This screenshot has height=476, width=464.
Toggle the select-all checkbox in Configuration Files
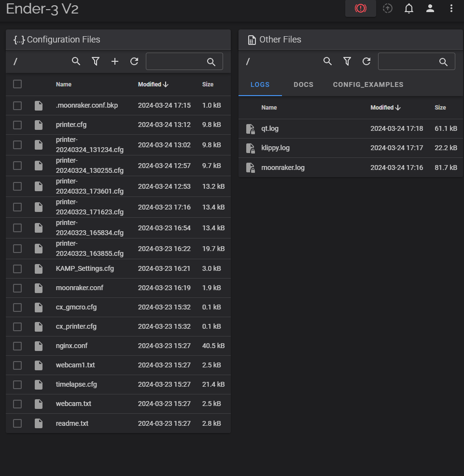[17, 84]
